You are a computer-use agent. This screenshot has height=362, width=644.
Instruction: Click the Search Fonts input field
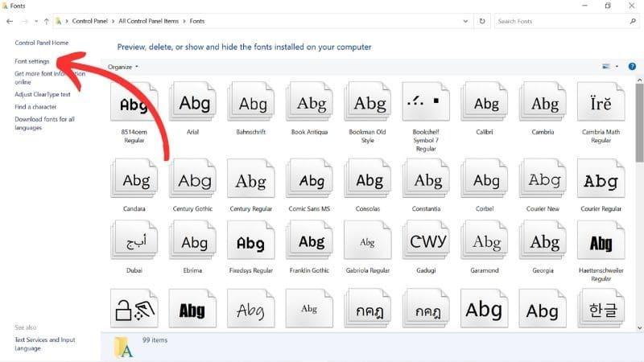pyautogui.click(x=567, y=22)
